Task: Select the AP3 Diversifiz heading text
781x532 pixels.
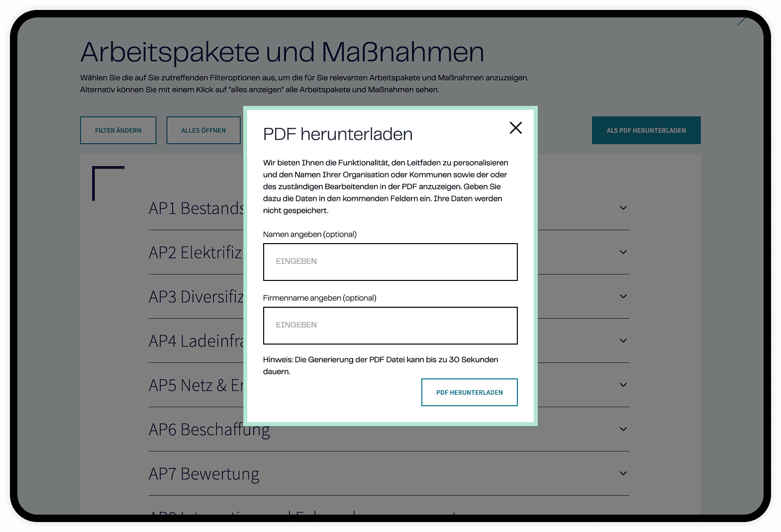Action: pos(196,297)
